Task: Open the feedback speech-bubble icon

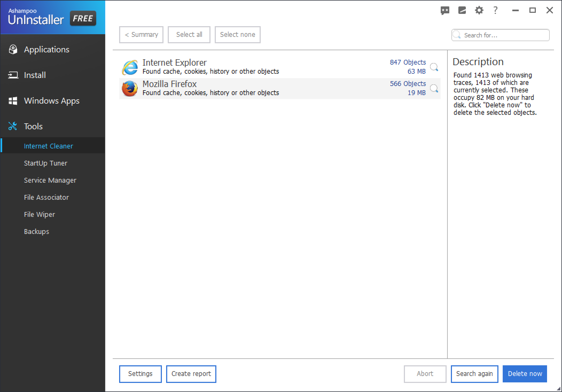Action: coord(445,11)
